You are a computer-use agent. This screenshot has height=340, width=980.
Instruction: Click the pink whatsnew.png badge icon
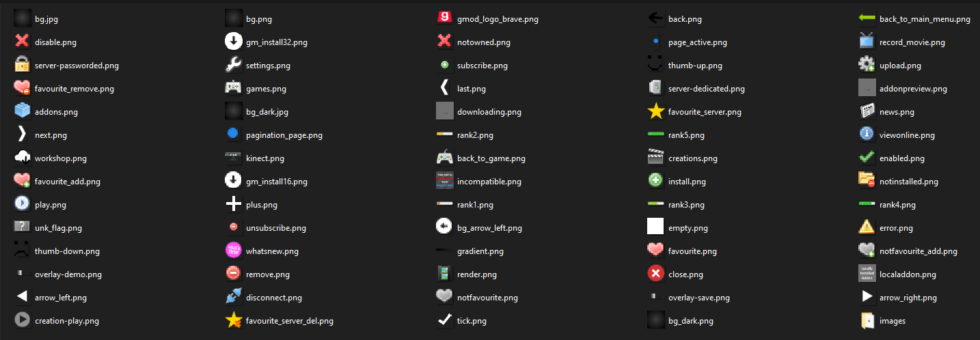(234, 251)
